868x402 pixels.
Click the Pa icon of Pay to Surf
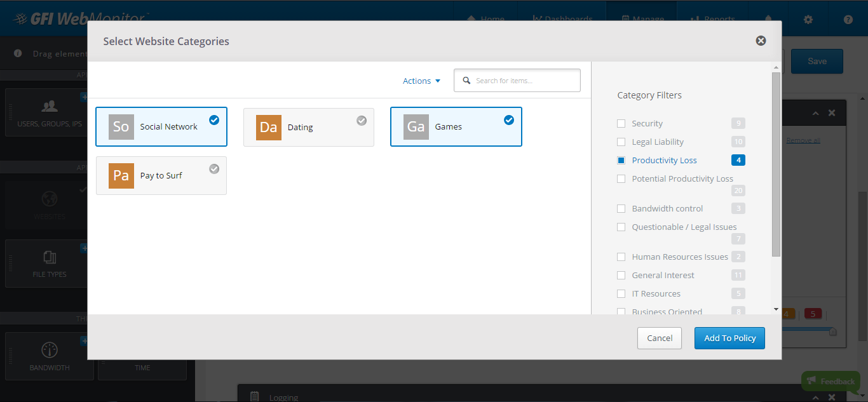(121, 176)
